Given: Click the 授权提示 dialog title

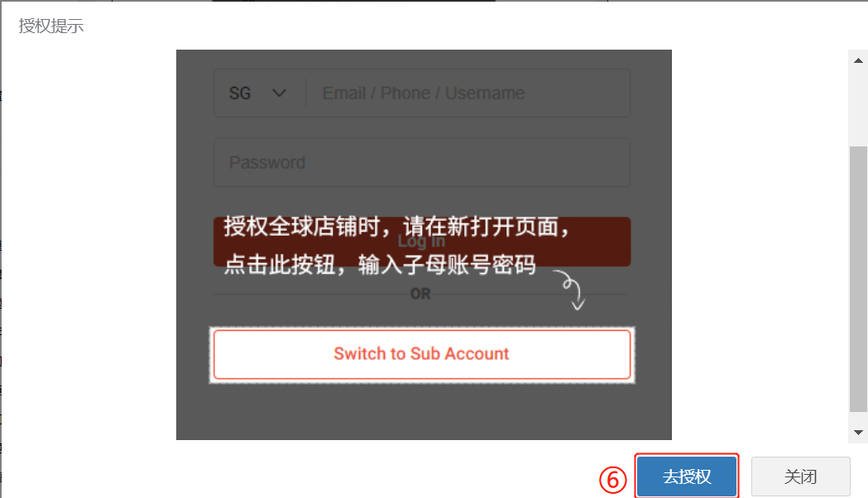Looking at the screenshot, I should tap(51, 26).
